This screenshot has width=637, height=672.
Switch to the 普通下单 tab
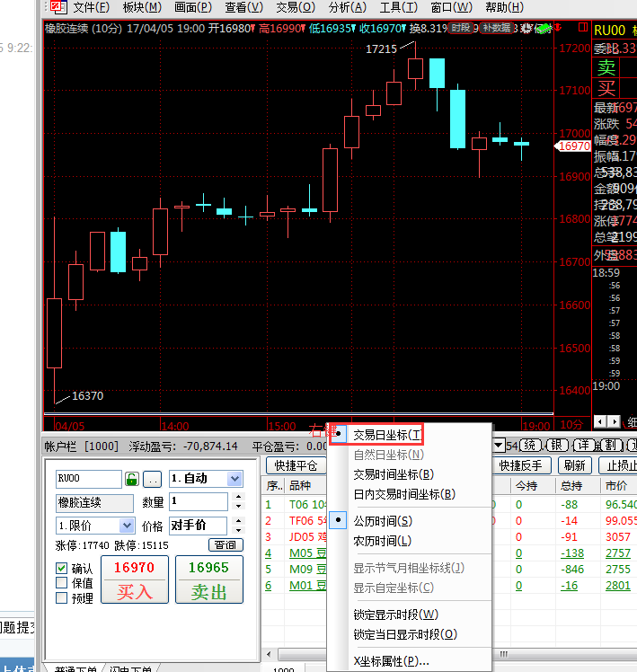[75, 668]
